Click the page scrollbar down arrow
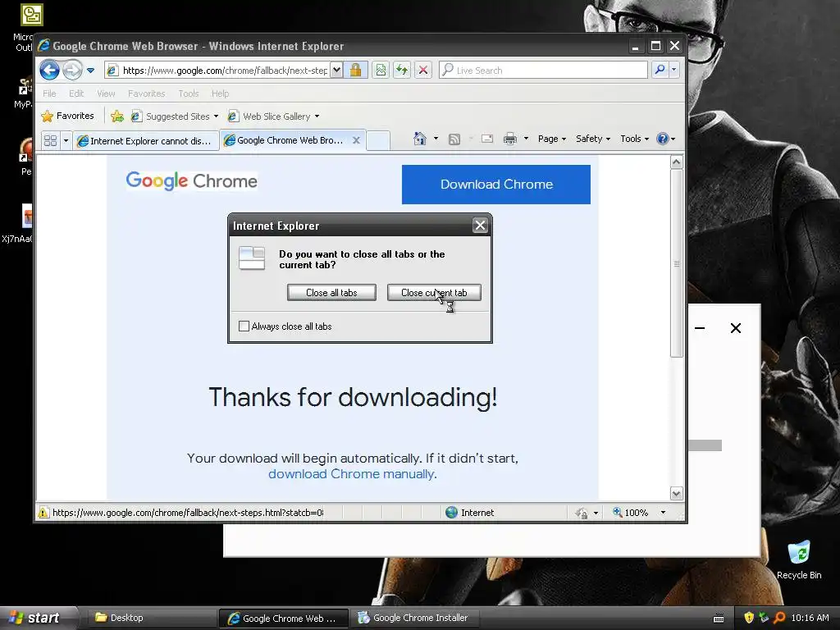The image size is (840, 630). point(677,493)
